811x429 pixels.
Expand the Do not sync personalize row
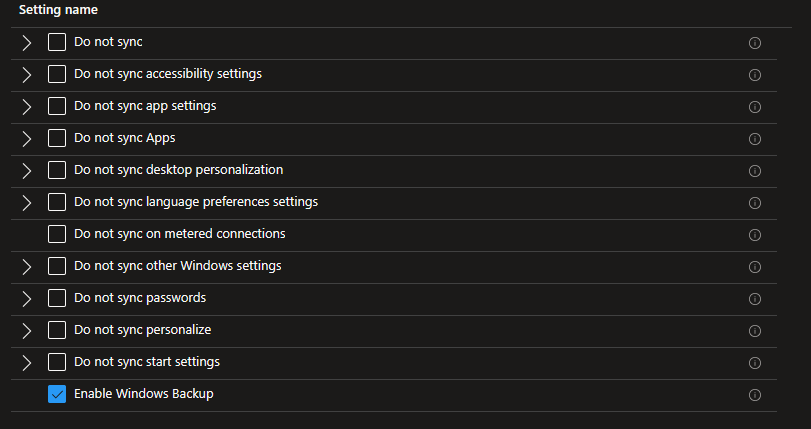pos(27,330)
